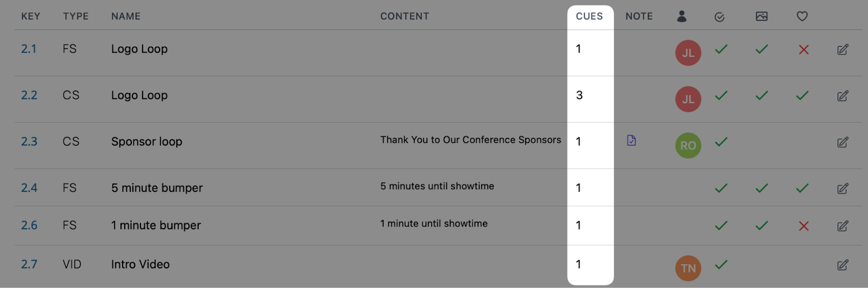Sort by the heart column header icon
The image size is (868, 288).
(x=802, y=16)
